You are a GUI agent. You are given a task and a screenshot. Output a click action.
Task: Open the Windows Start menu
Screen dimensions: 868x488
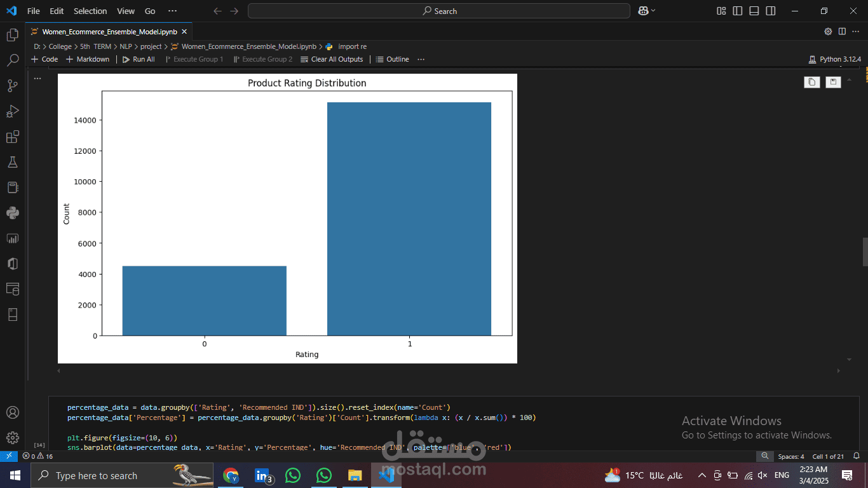point(15,475)
